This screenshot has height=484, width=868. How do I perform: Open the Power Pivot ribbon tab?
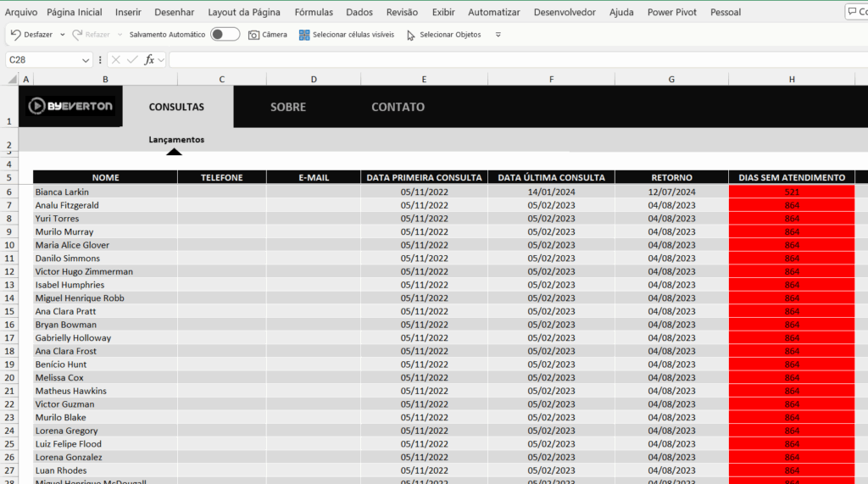(671, 12)
